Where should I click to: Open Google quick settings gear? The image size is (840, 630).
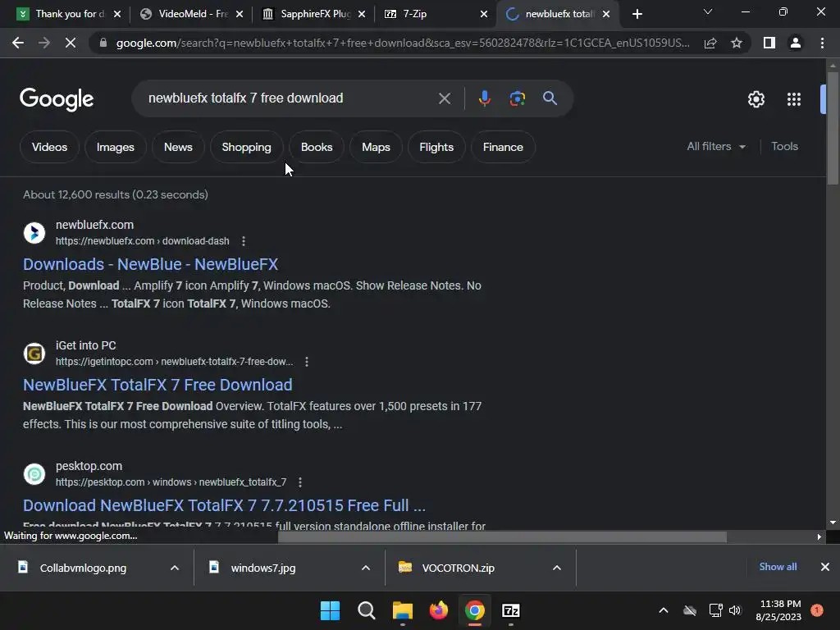(x=756, y=99)
